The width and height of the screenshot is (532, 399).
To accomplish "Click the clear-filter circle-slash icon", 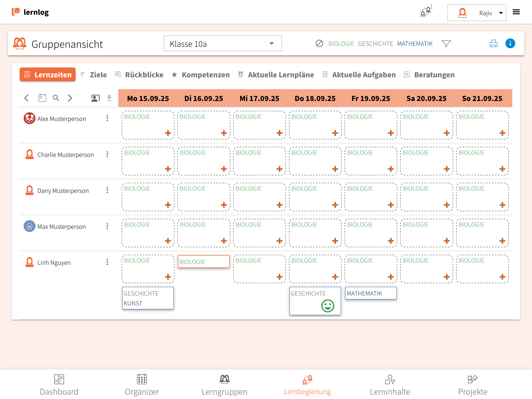I will tap(319, 44).
